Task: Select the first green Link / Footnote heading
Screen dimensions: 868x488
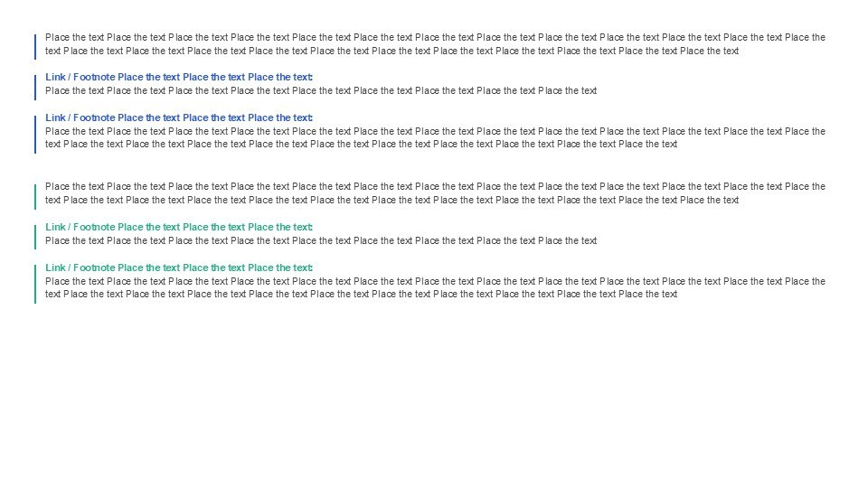Action: tap(179, 228)
